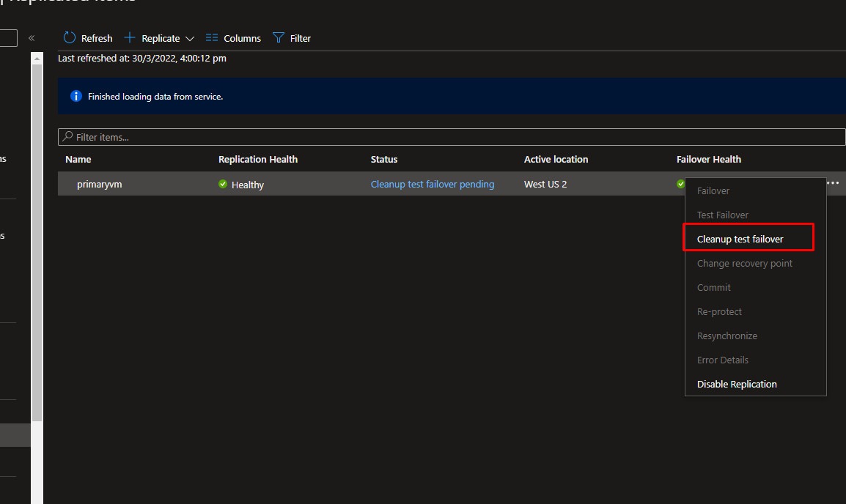Screen dimensions: 846x504
Task: Click the green Failover Health check icon
Action: (x=681, y=184)
